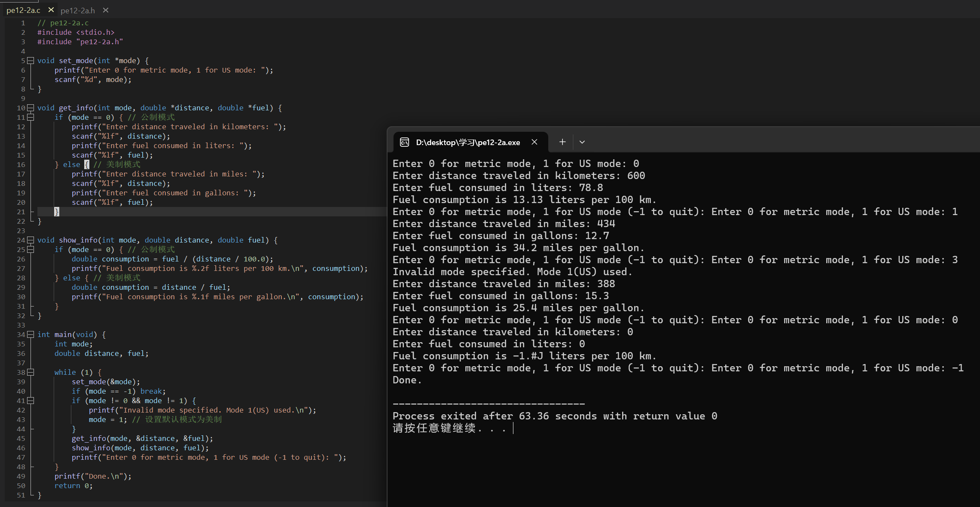
Task: Click 'double consumption = distance / fuel;' line
Action: [151, 287]
